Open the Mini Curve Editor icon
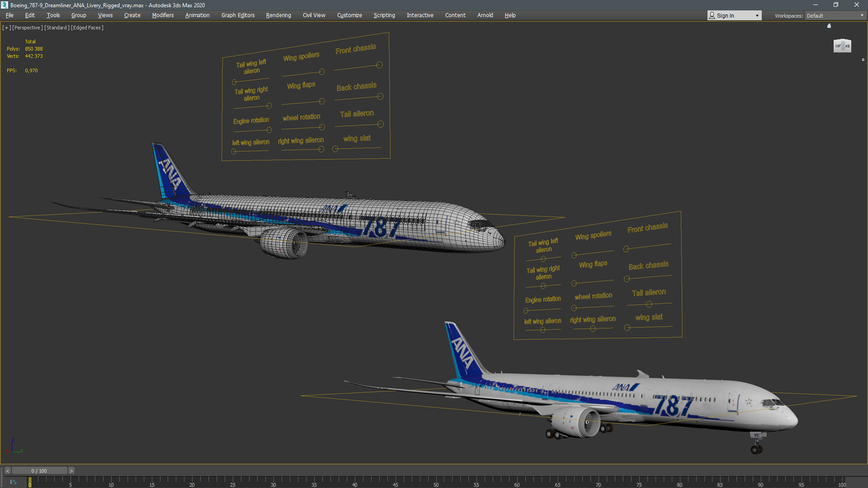 (x=13, y=482)
